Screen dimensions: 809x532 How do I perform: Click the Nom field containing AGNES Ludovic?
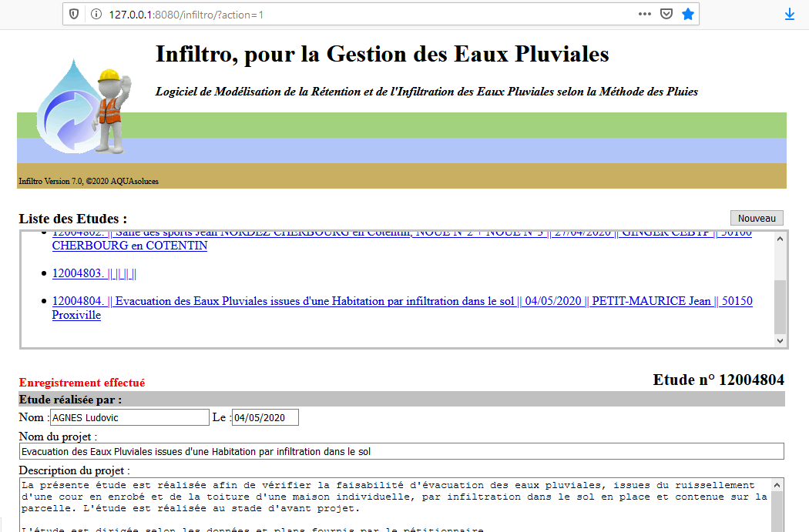(129, 417)
